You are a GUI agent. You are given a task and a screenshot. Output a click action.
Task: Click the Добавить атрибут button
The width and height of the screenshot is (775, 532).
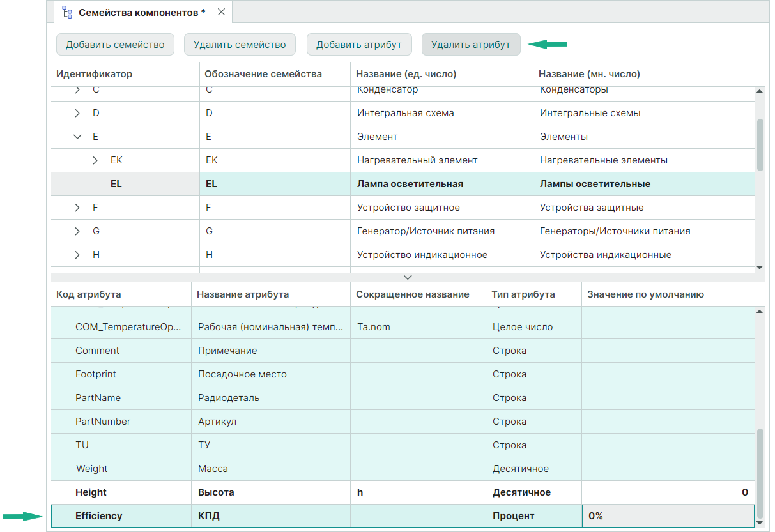tap(358, 45)
